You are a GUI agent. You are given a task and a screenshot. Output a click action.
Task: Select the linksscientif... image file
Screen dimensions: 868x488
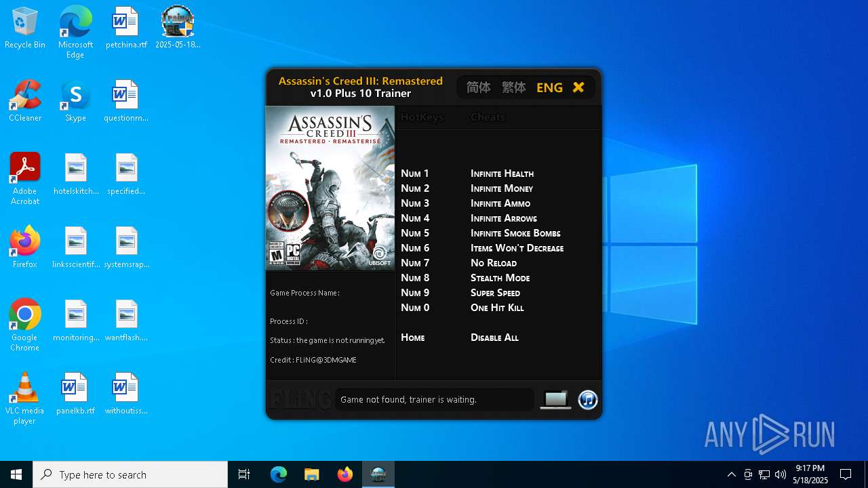coord(76,248)
